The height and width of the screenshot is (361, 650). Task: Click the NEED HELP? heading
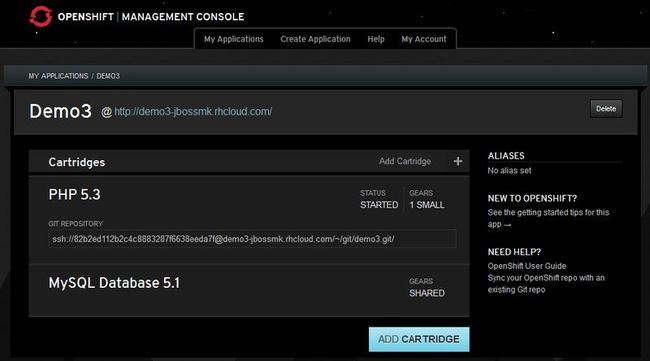(x=514, y=252)
